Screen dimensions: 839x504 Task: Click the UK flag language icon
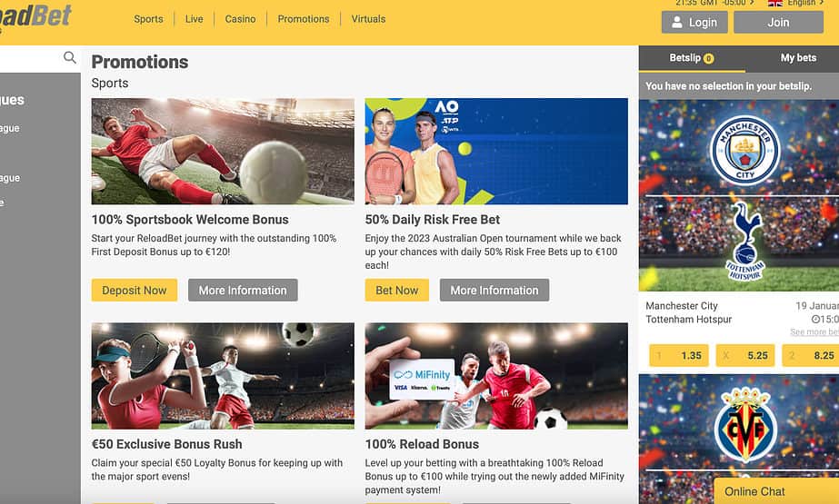pos(774,3)
